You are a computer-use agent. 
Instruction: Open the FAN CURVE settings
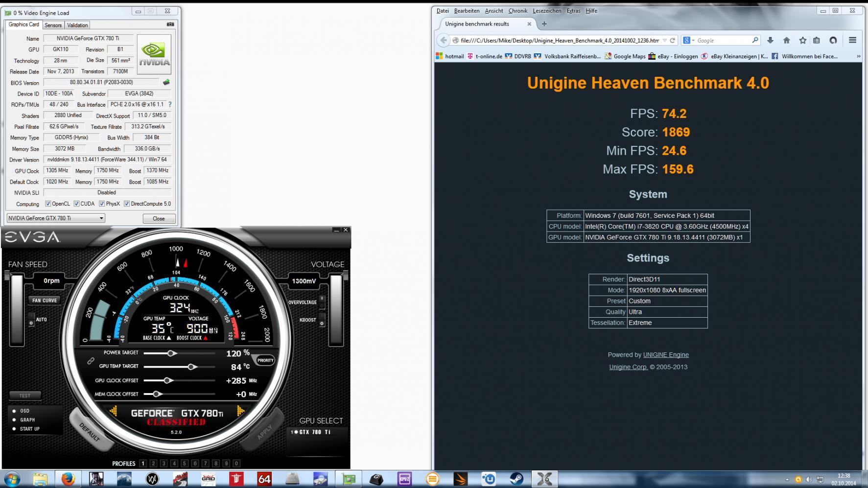click(45, 300)
